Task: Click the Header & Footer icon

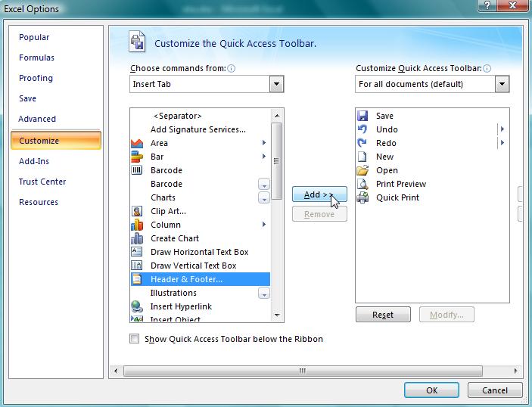Action: point(137,279)
